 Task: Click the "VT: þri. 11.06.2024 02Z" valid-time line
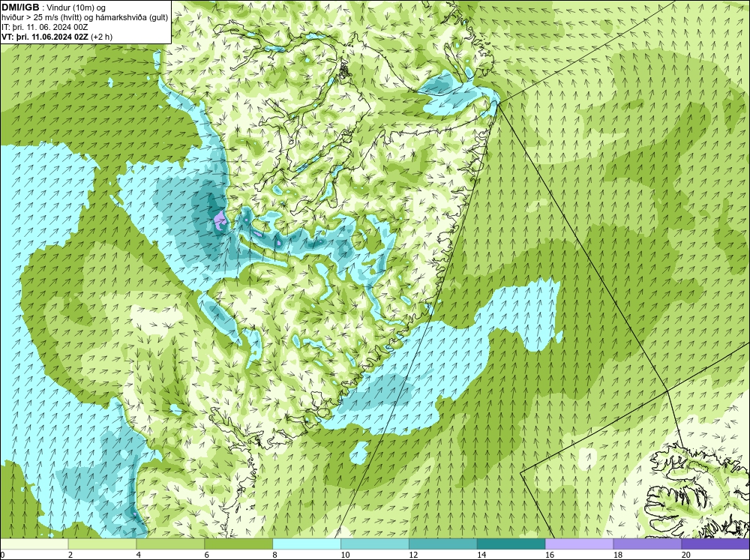pos(46,37)
